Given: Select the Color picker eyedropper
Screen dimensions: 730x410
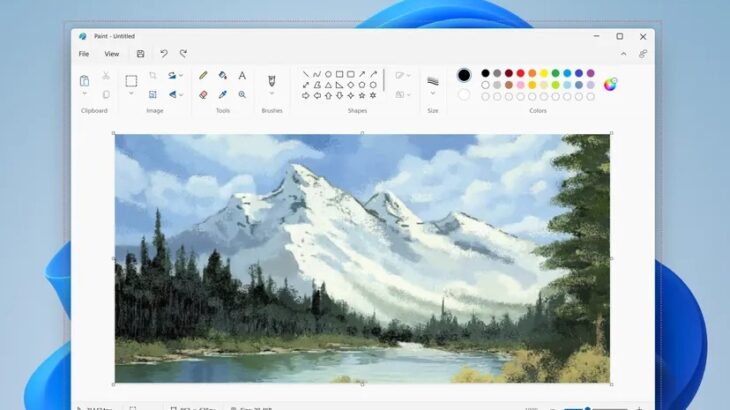Looking at the screenshot, I should pos(222,94).
